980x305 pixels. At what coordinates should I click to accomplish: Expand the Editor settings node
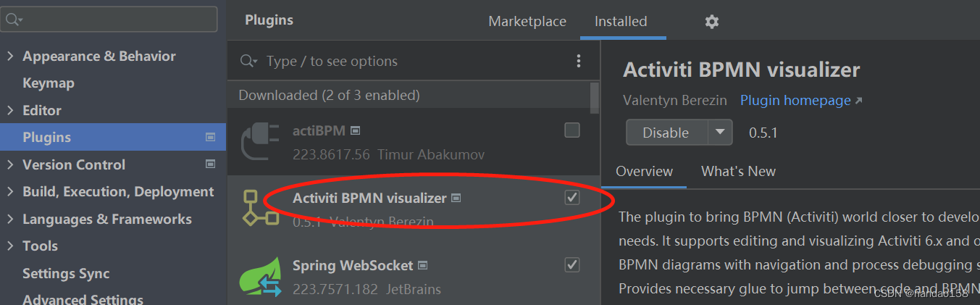point(10,110)
